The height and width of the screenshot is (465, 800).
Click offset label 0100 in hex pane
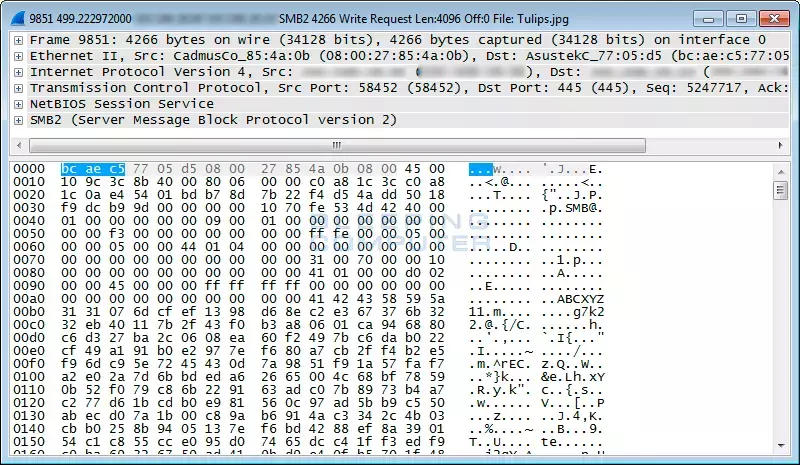pos(29,377)
